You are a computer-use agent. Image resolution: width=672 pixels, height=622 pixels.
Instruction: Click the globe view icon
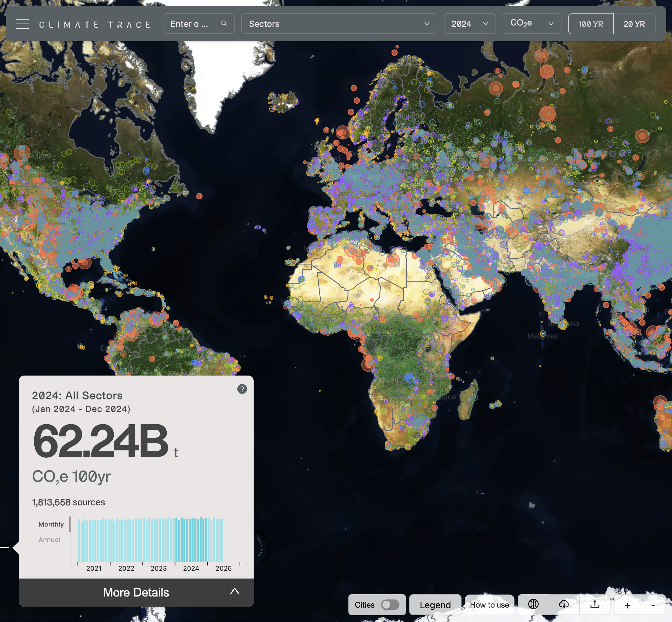533,604
